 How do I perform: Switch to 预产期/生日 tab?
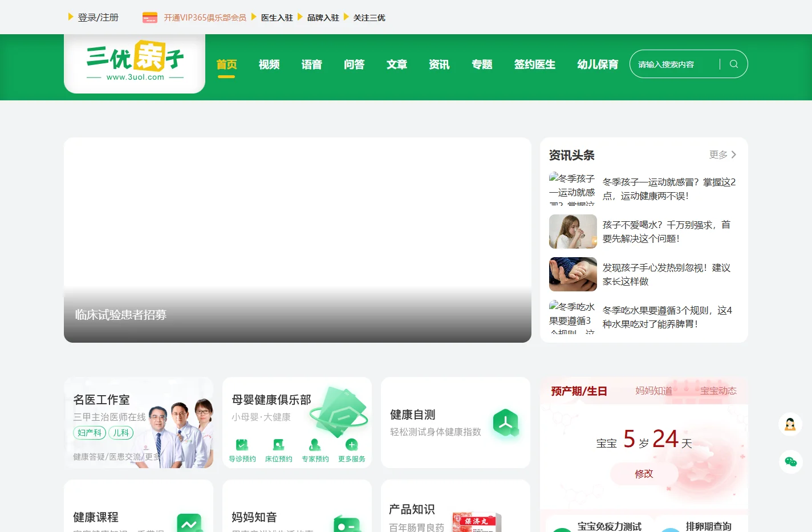[x=579, y=391]
